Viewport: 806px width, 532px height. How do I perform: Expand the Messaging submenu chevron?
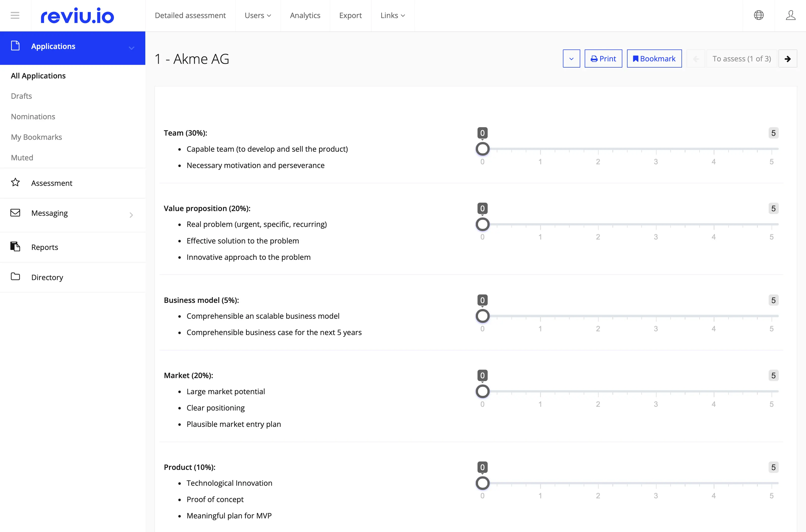[x=131, y=215]
